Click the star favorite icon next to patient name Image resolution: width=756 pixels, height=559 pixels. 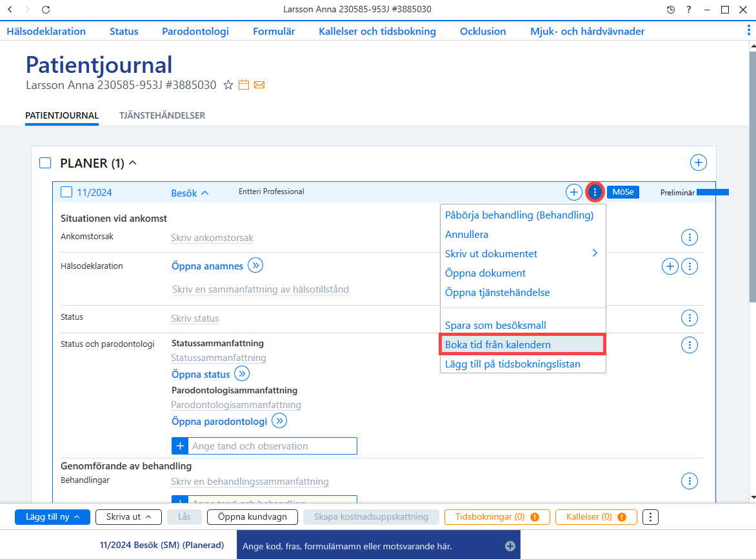(x=228, y=85)
